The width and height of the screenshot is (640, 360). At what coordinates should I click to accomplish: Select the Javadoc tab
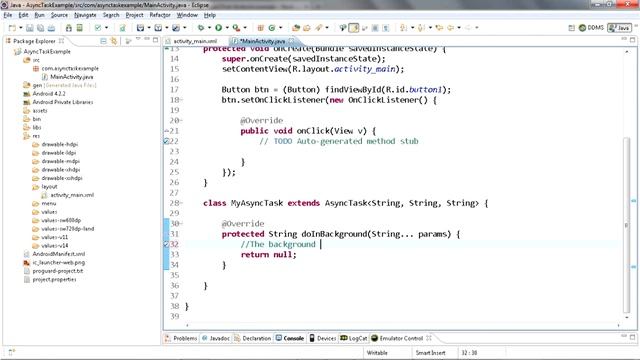point(216,338)
